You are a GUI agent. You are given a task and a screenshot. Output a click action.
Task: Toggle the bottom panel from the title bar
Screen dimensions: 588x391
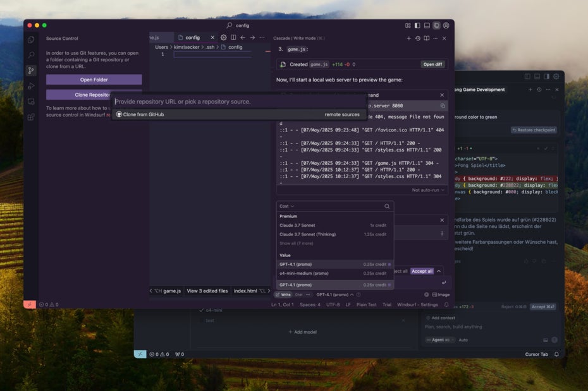click(427, 25)
